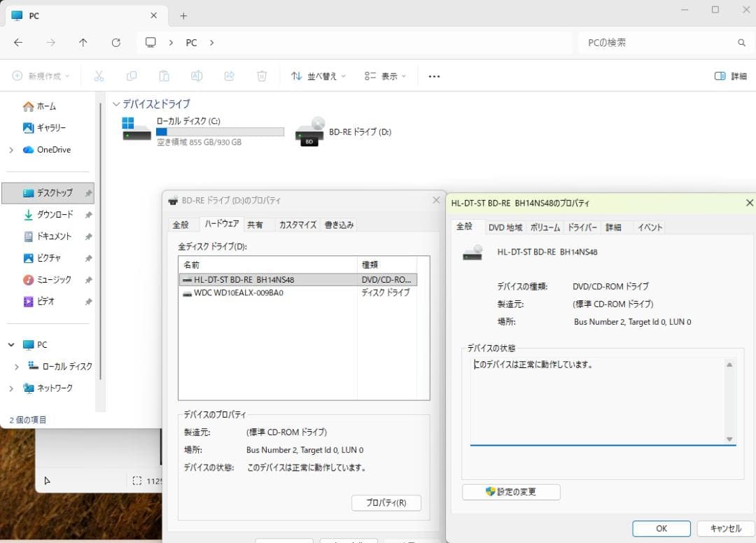Image resolution: width=756 pixels, height=543 pixels.
Task: Click the PCの検索 search box
Action: coord(666,43)
